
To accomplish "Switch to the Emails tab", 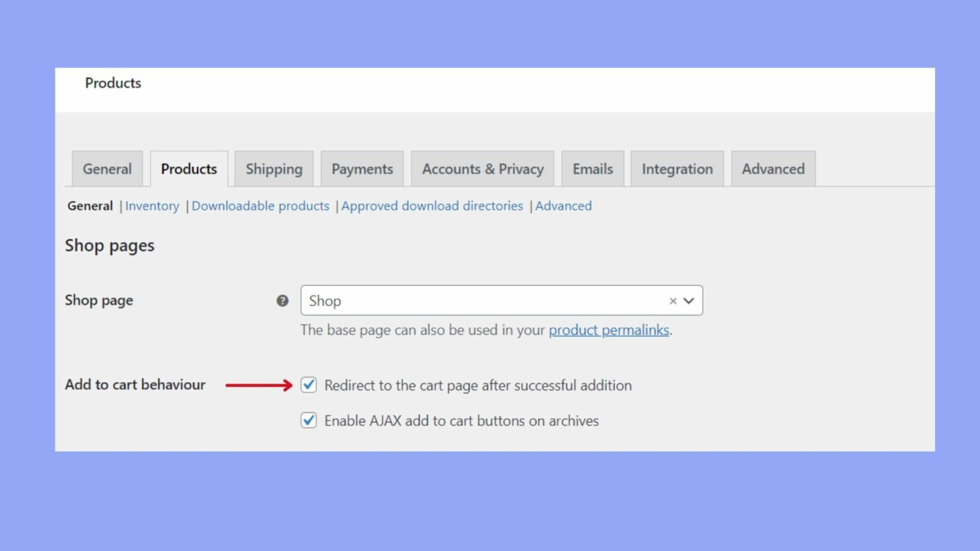I will pyautogui.click(x=592, y=168).
